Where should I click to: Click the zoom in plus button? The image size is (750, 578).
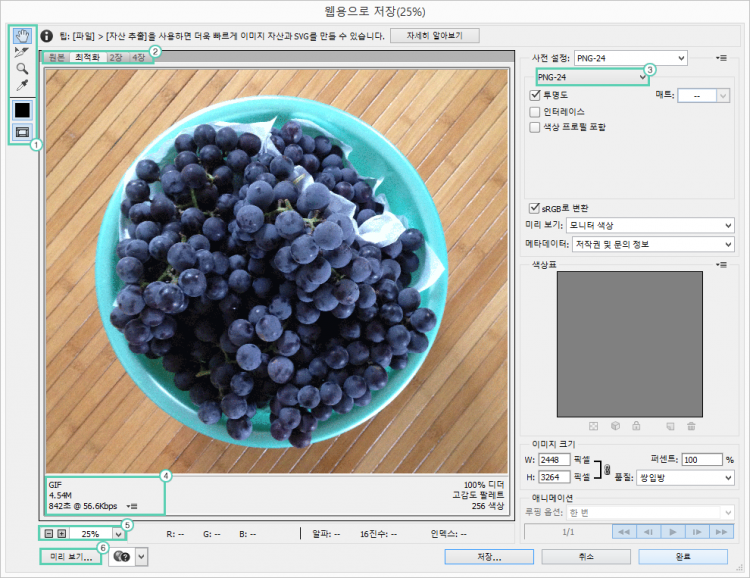pyautogui.click(x=62, y=534)
